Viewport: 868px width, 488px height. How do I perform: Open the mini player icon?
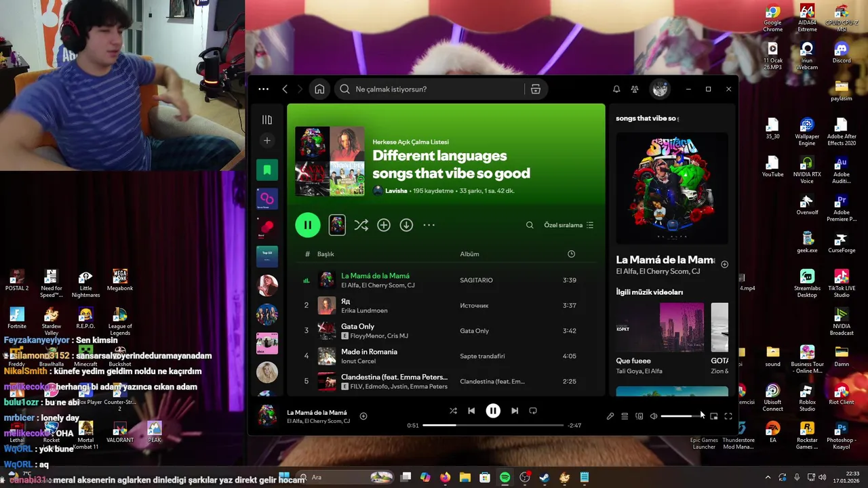click(713, 416)
